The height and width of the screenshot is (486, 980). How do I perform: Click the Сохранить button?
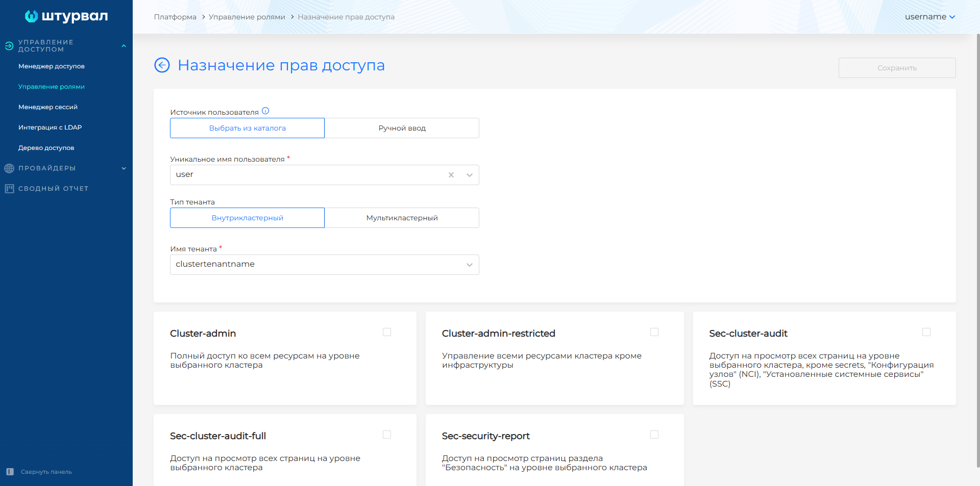[x=896, y=67]
